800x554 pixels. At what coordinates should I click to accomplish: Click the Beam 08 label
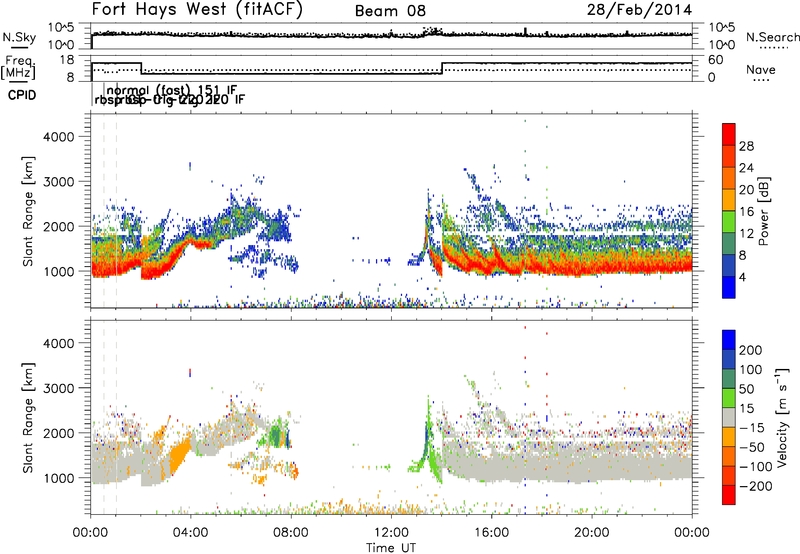click(x=390, y=11)
